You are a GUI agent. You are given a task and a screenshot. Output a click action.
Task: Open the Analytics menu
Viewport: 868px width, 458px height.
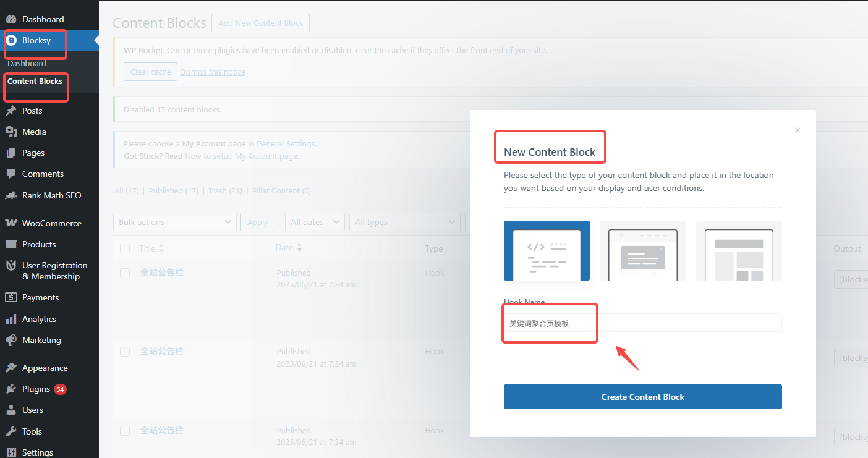tap(39, 319)
